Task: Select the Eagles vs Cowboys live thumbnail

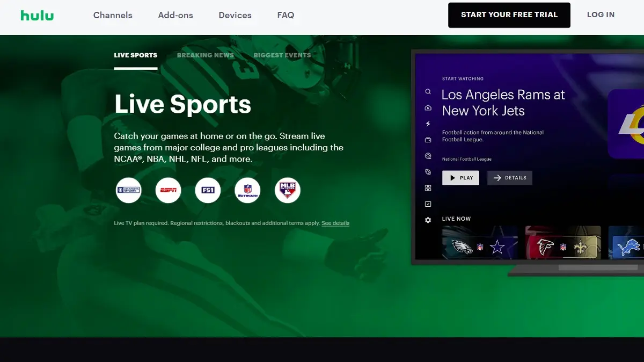Action: (480, 243)
